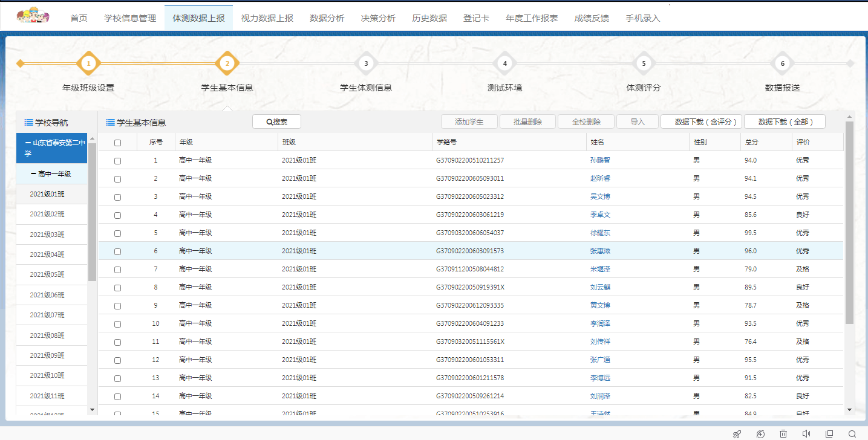Select class 2021级02班 in navigation
Image resolution: width=868 pixels, height=440 pixels.
(x=52, y=214)
